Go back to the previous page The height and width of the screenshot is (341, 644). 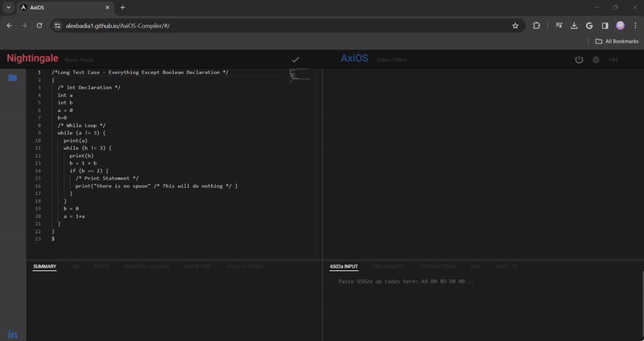(x=9, y=26)
